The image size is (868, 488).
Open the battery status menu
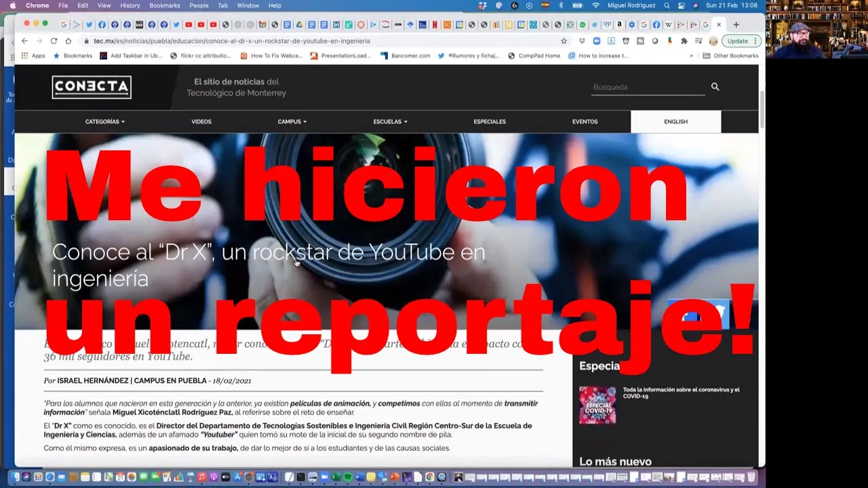tap(578, 5)
